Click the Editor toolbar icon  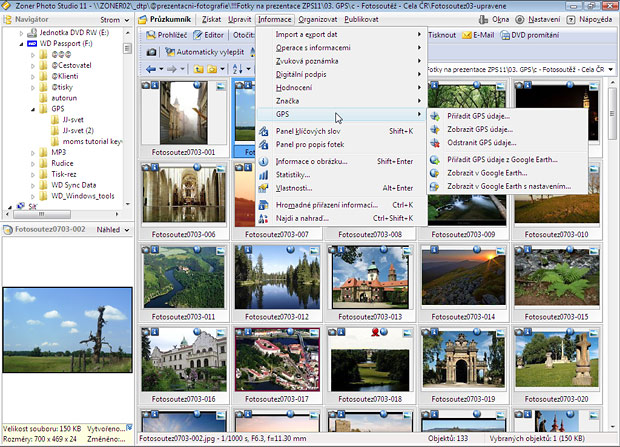point(198,35)
